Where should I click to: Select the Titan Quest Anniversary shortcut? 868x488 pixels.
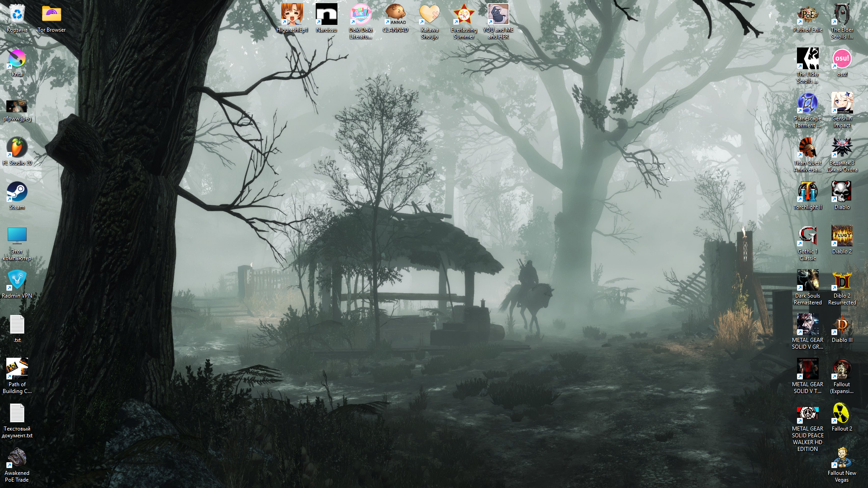point(807,154)
